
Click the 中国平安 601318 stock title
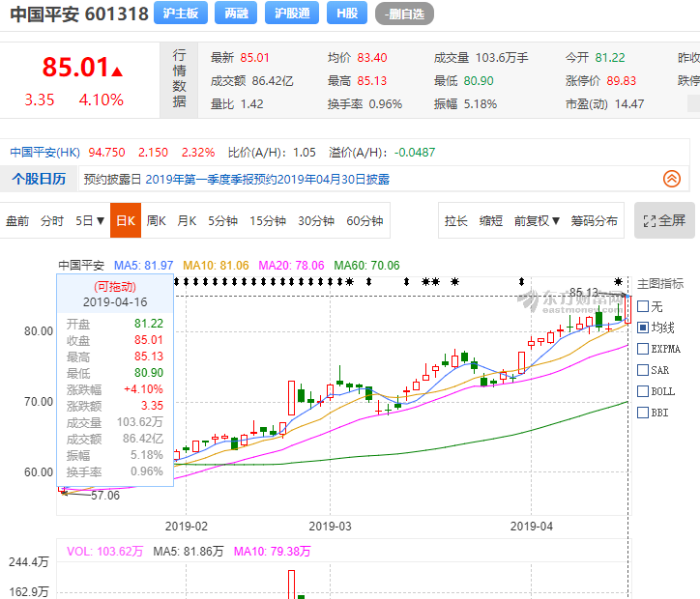click(79, 14)
